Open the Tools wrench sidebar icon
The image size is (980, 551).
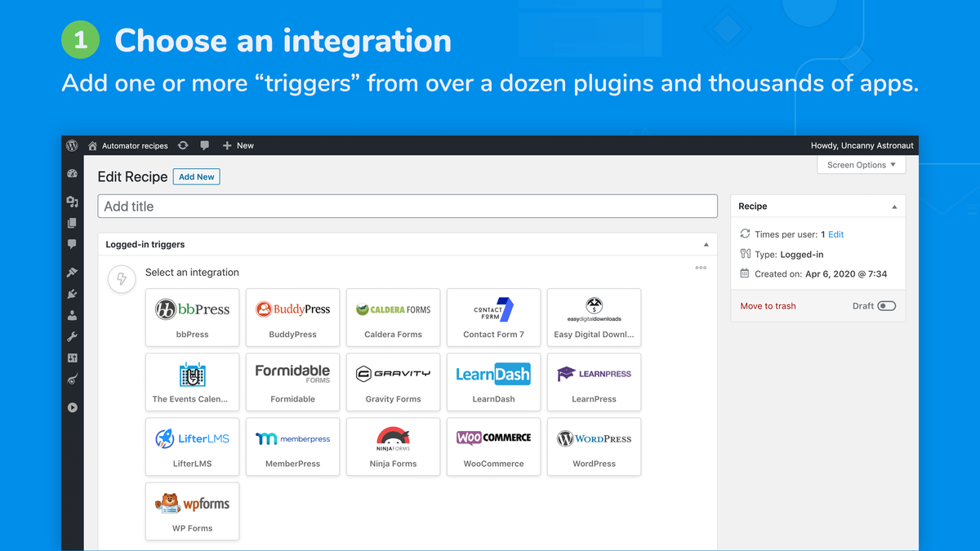[72, 336]
